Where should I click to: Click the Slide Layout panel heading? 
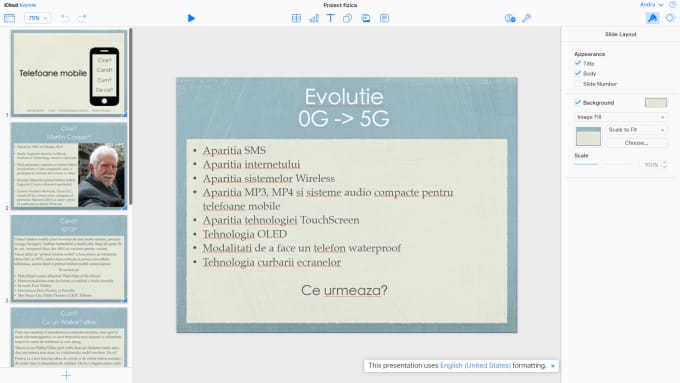621,34
